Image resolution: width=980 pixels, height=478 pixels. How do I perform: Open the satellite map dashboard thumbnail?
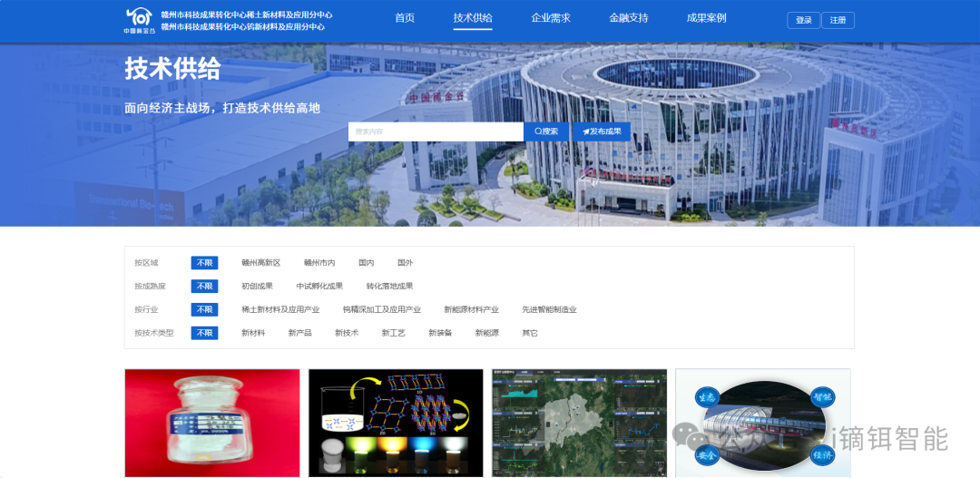(x=579, y=423)
